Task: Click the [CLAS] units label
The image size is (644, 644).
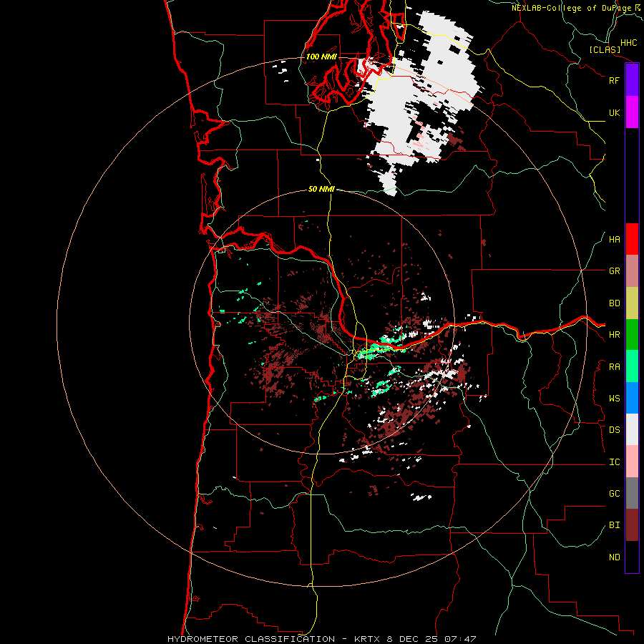Action: [605, 49]
